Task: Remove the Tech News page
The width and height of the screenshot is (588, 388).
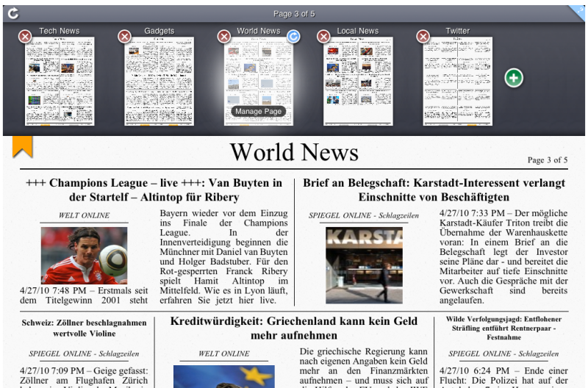Action: [25, 37]
